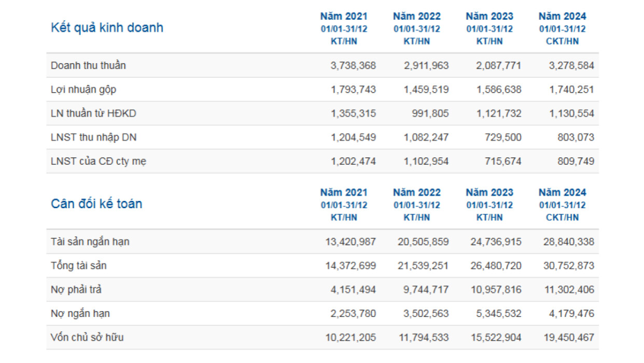This screenshot has width=644, height=363.
Task: Click the LNST của CĐ cty mẹ label
Action: pos(99,162)
